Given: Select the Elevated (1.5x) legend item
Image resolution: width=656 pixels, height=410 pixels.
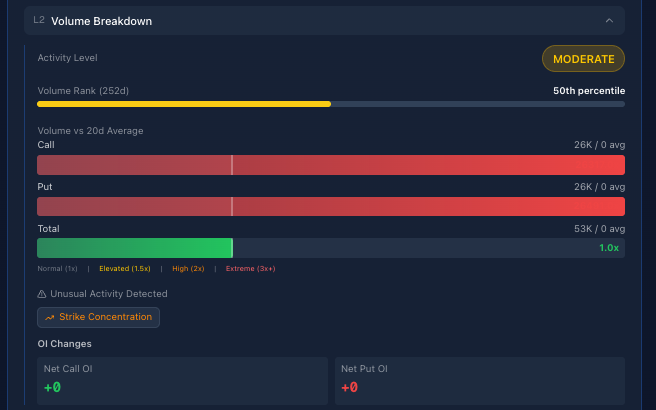Looking at the screenshot, I should pos(124,268).
